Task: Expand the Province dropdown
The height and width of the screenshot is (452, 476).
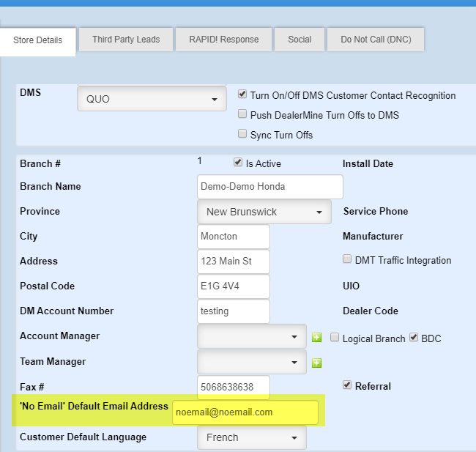Action: tap(264, 212)
